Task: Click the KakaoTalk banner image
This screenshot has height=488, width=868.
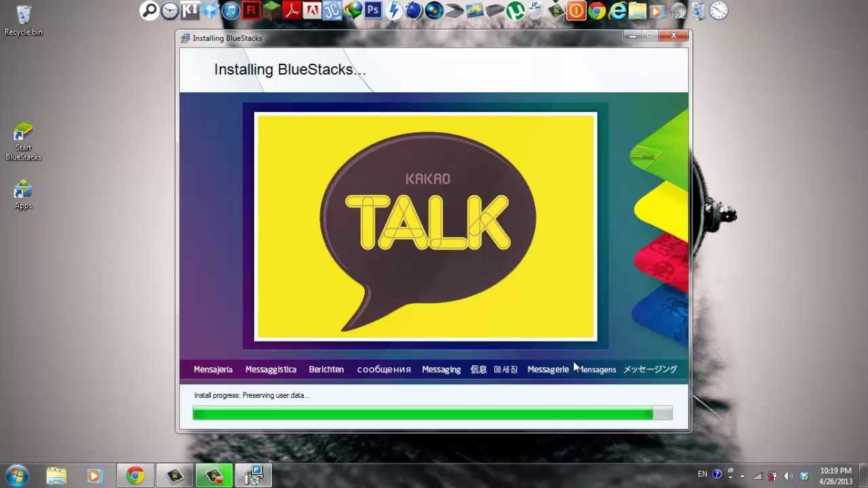Action: (x=425, y=226)
